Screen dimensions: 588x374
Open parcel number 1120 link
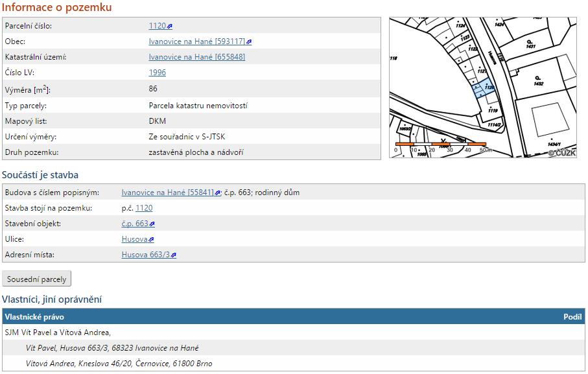(157, 26)
